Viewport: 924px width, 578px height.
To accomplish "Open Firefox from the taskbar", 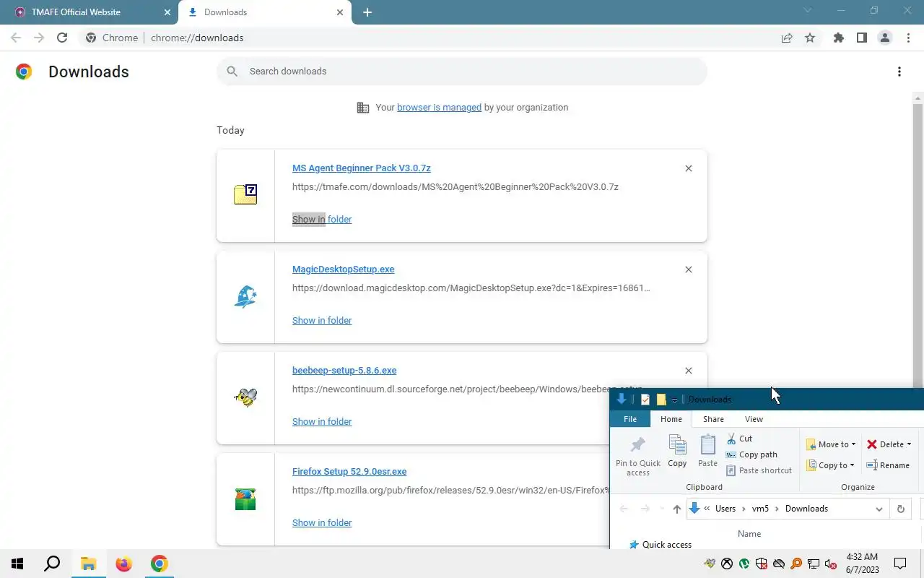I will tap(123, 564).
